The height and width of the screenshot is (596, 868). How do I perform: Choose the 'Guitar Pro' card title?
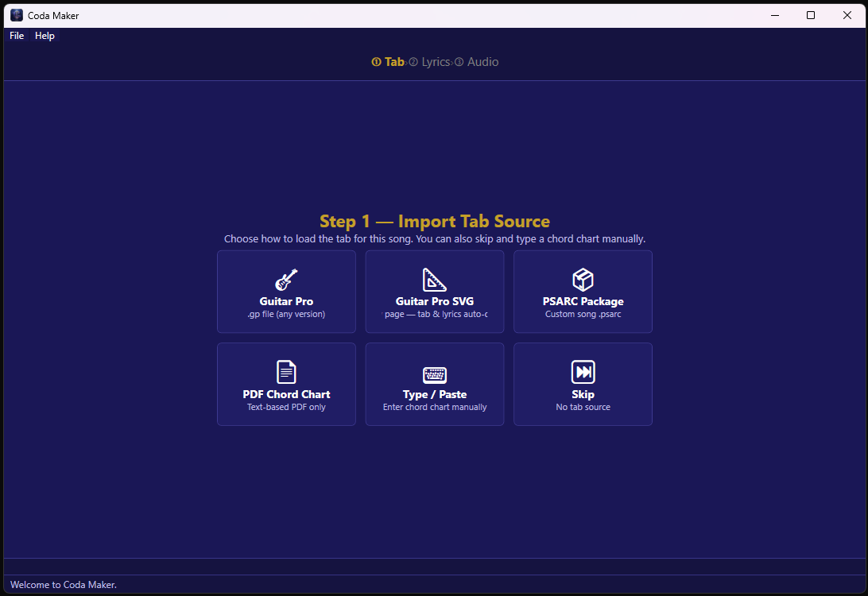click(x=286, y=302)
